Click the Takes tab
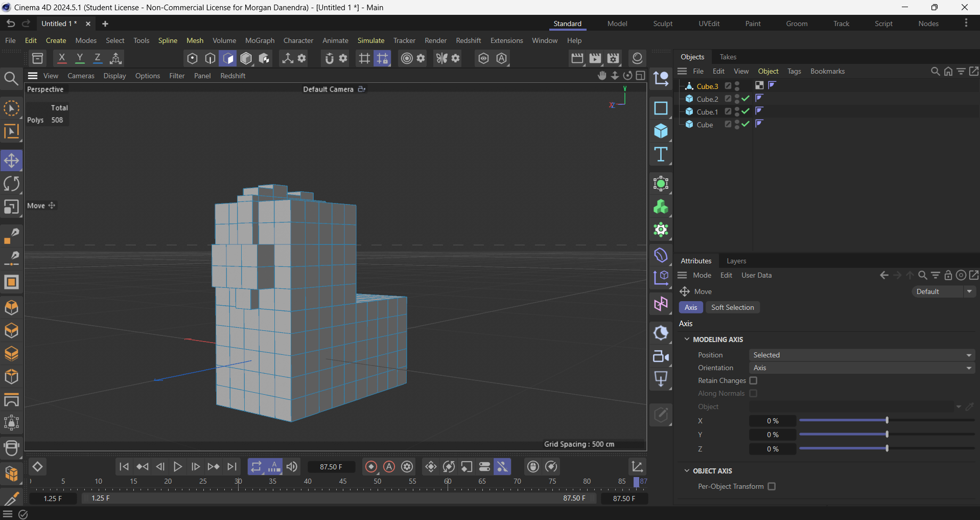This screenshot has height=520, width=980. pyautogui.click(x=728, y=57)
